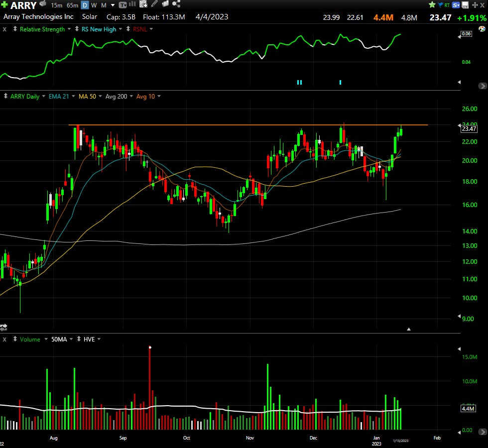Viewport: 488px width, 448px height.
Task: Click the 1/13/2023 date label on time axis
Action: tap(400, 441)
